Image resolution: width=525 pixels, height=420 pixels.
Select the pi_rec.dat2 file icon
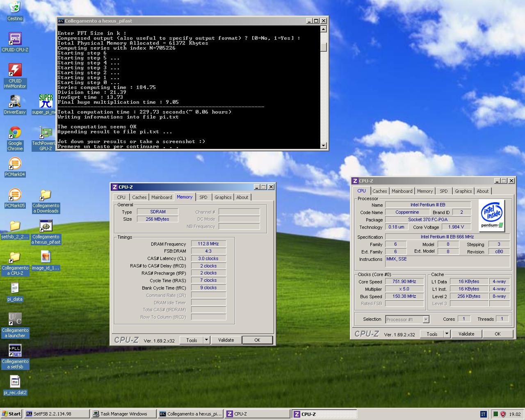(15, 386)
